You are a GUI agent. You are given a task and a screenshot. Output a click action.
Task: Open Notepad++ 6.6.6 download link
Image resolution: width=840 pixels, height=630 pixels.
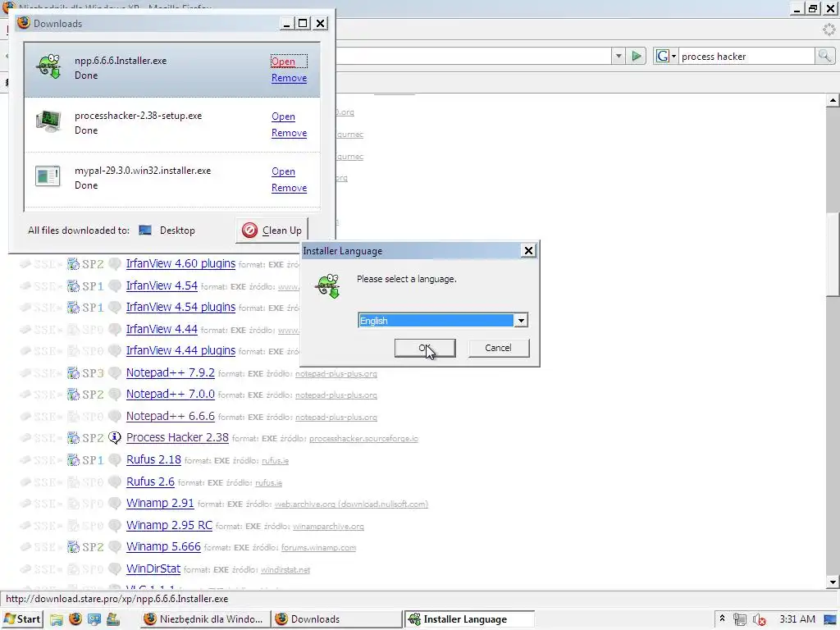[x=171, y=416]
